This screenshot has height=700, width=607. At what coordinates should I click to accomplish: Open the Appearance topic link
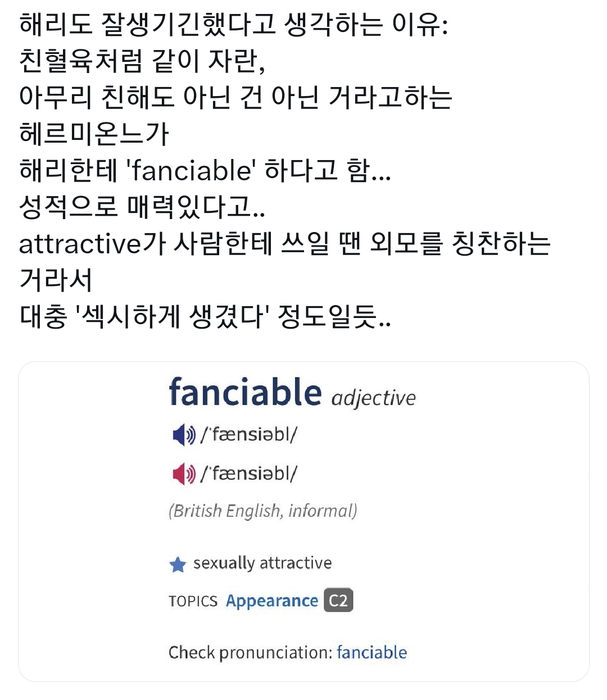(271, 601)
